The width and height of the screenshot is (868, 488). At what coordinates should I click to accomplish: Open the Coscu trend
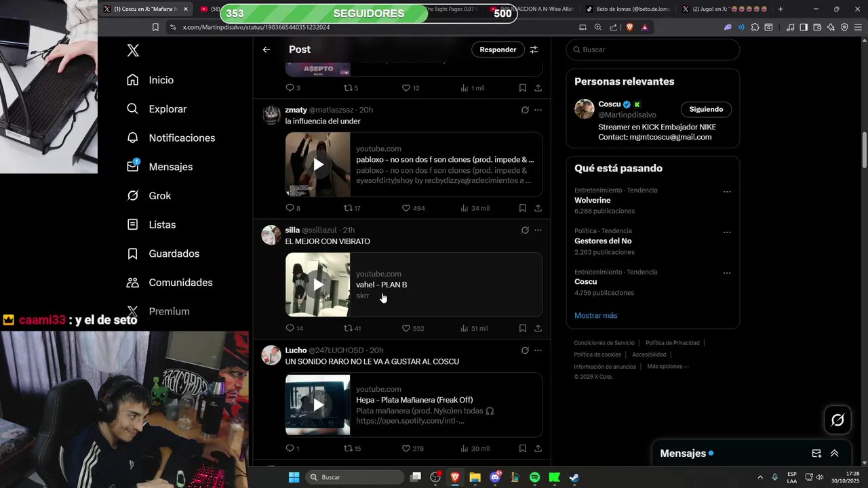[585, 282]
